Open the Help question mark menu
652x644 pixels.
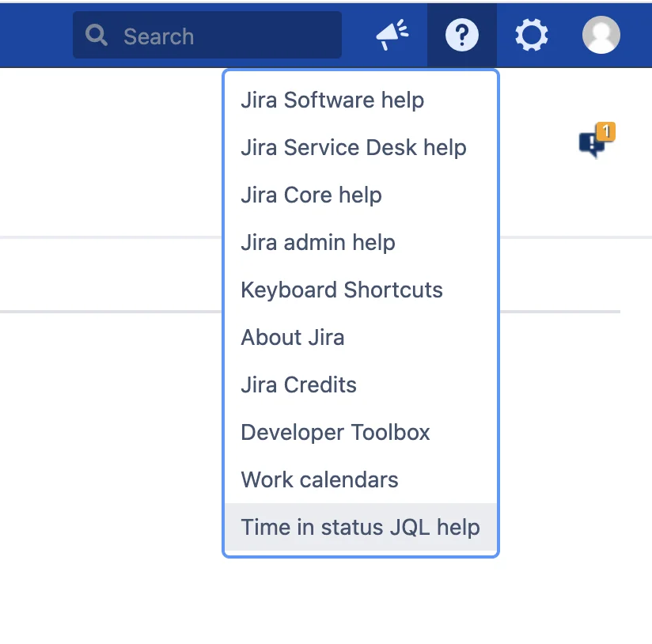(x=462, y=35)
